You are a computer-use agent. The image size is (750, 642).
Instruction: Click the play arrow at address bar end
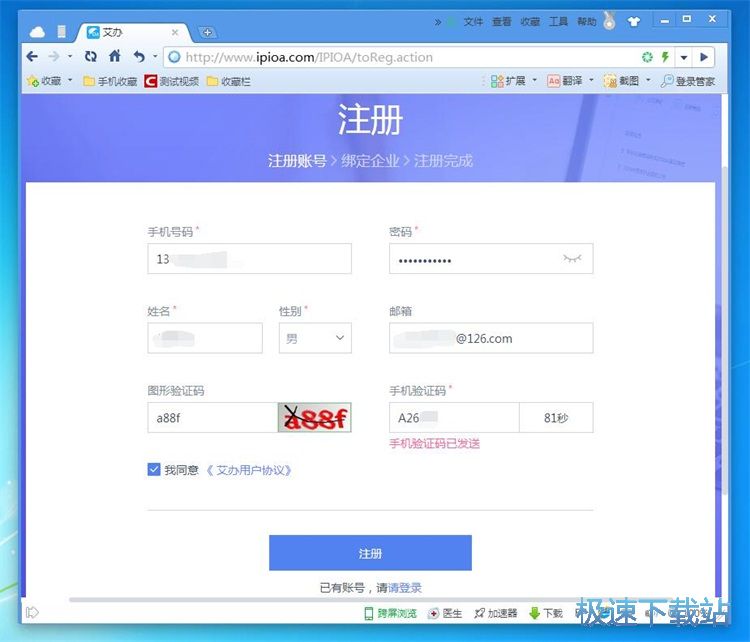pyautogui.click(x=704, y=57)
